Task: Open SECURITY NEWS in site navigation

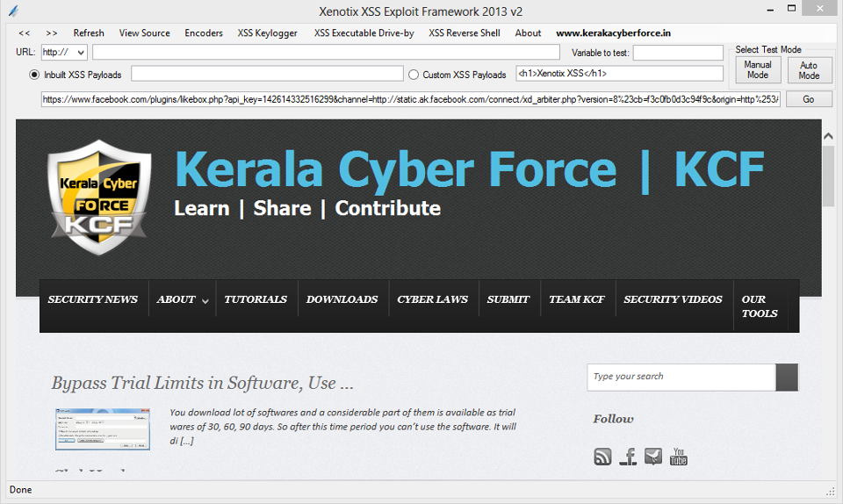Action: click(93, 299)
